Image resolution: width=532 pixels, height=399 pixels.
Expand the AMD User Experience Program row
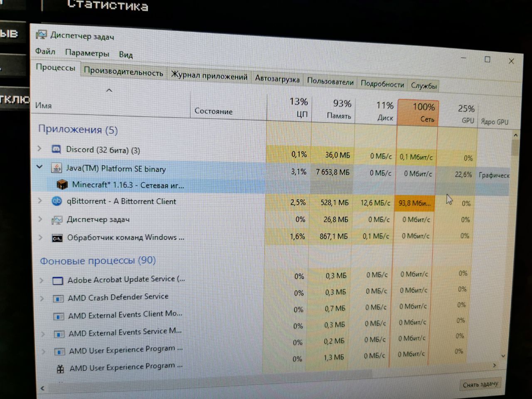[43, 351]
